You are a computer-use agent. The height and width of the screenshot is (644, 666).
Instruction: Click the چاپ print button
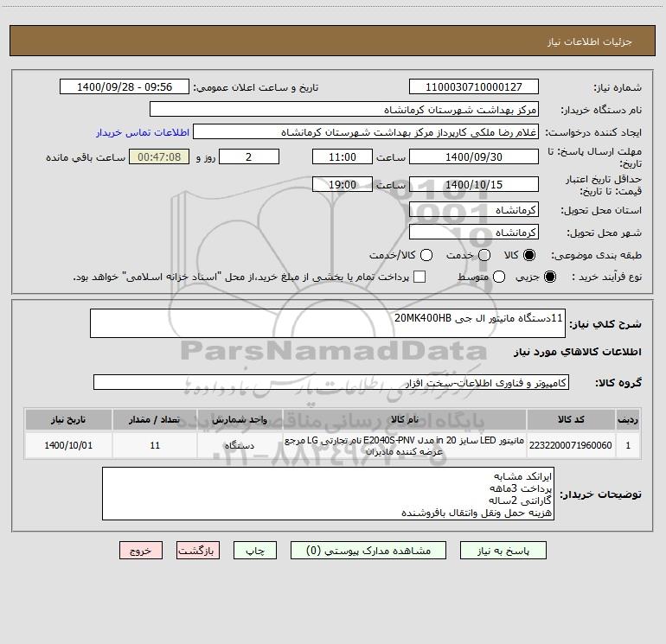[x=255, y=550]
